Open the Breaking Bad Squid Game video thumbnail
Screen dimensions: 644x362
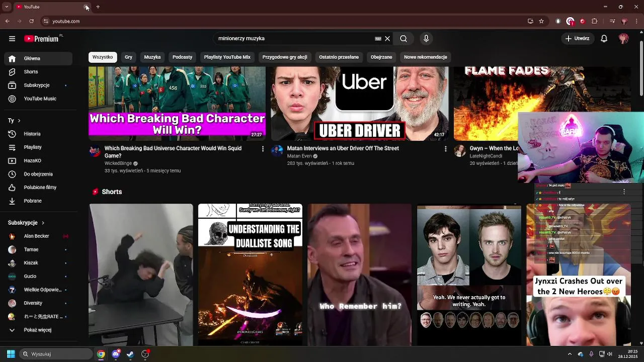[x=177, y=104]
